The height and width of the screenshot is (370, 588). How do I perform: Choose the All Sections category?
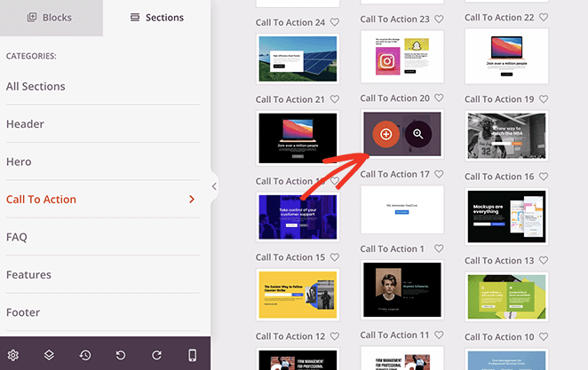(x=36, y=86)
